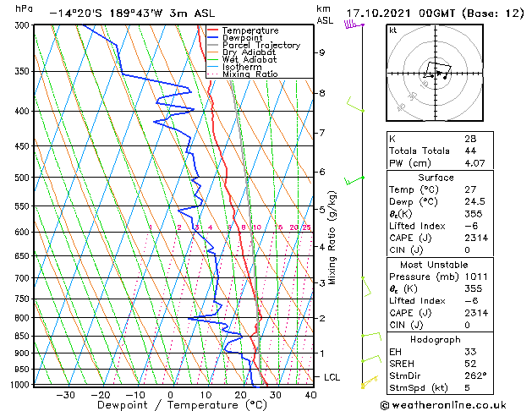This screenshot has height=411, width=532.
Task: Click the green wind barb at 500 hPa
Action: [x=354, y=181]
